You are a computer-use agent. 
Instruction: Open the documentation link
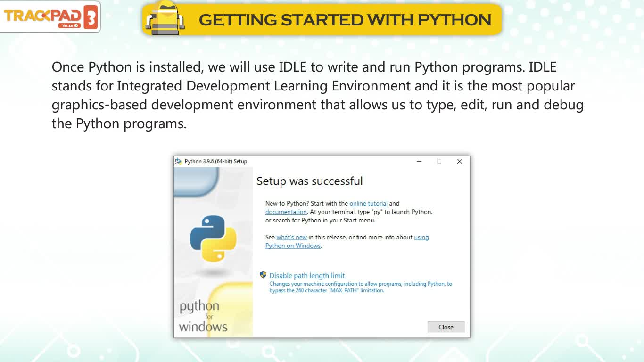pyautogui.click(x=286, y=212)
